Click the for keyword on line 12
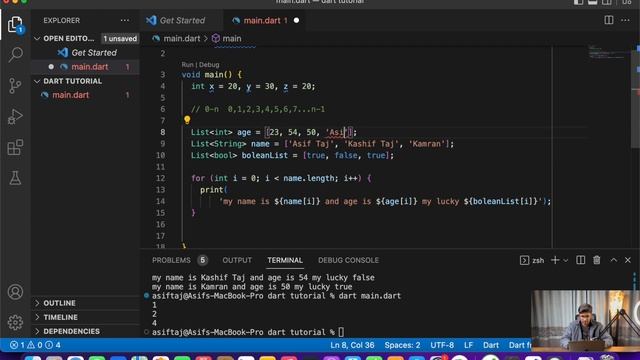640x360 pixels. (198, 178)
